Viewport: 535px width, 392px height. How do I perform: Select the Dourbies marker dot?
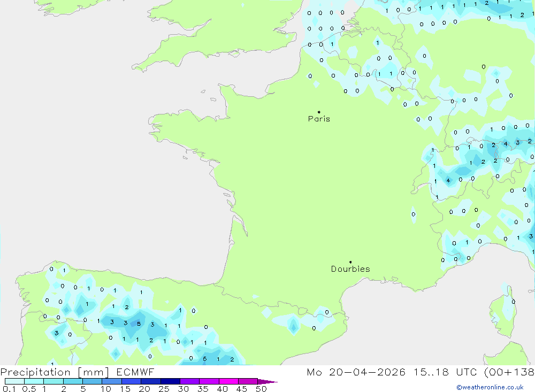350,262
